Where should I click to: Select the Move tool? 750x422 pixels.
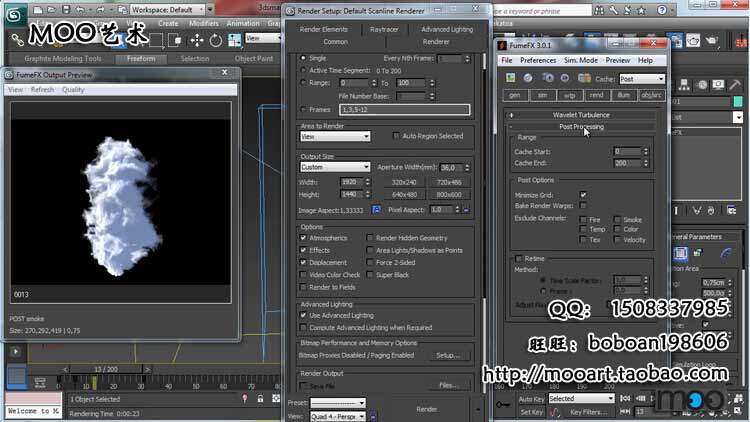click(x=197, y=41)
